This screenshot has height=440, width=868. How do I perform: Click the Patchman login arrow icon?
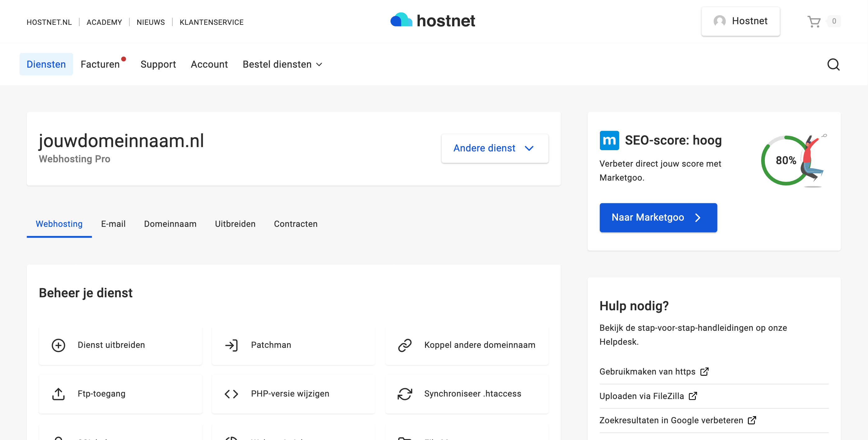231,345
